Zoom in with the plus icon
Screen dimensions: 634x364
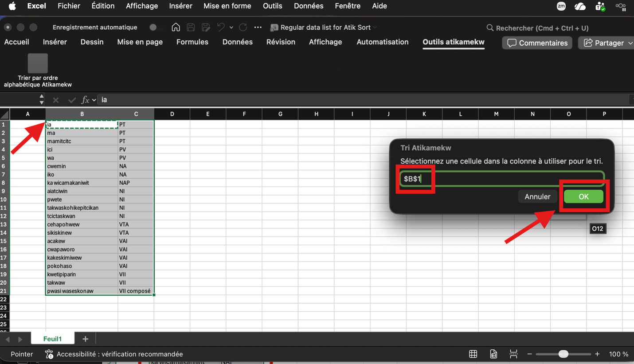tap(597, 354)
